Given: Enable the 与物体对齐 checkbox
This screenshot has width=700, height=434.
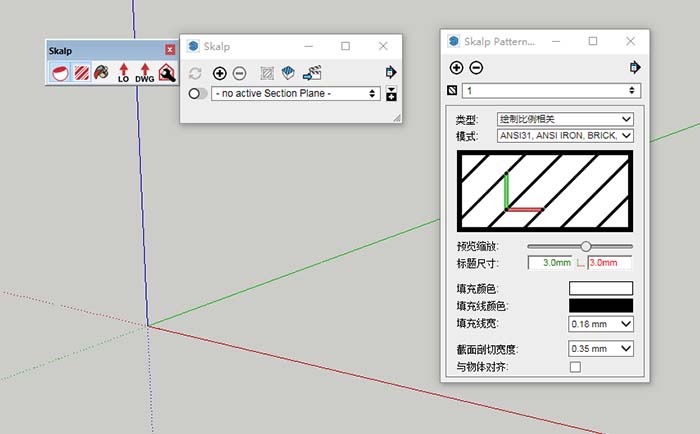Looking at the screenshot, I should tap(575, 367).
